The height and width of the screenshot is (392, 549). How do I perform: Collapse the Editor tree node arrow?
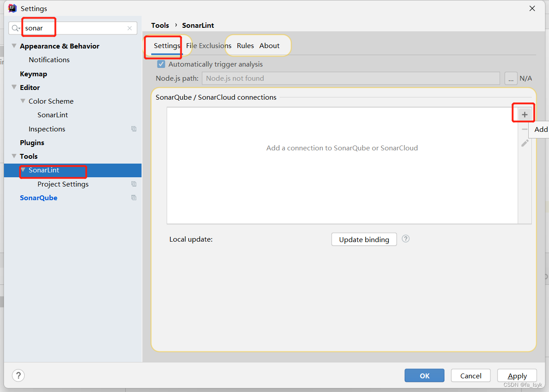click(14, 87)
